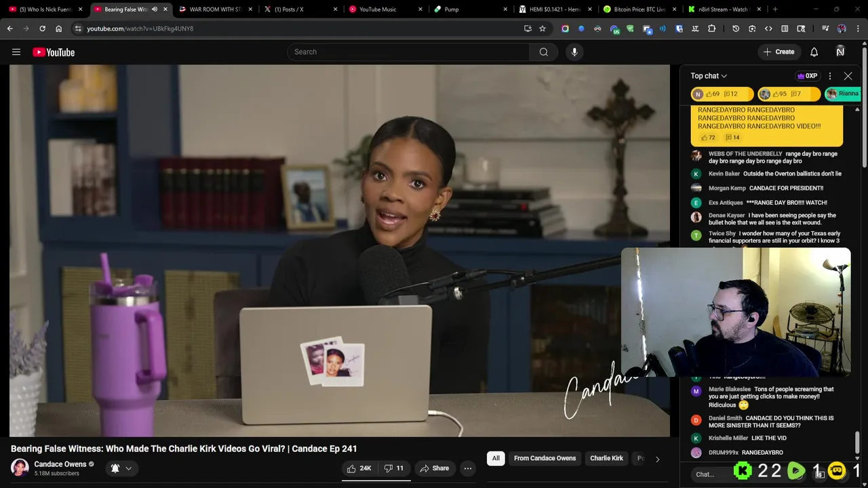Go back with the browser arrow
Image resolution: width=868 pixels, height=488 pixels.
click(9, 28)
